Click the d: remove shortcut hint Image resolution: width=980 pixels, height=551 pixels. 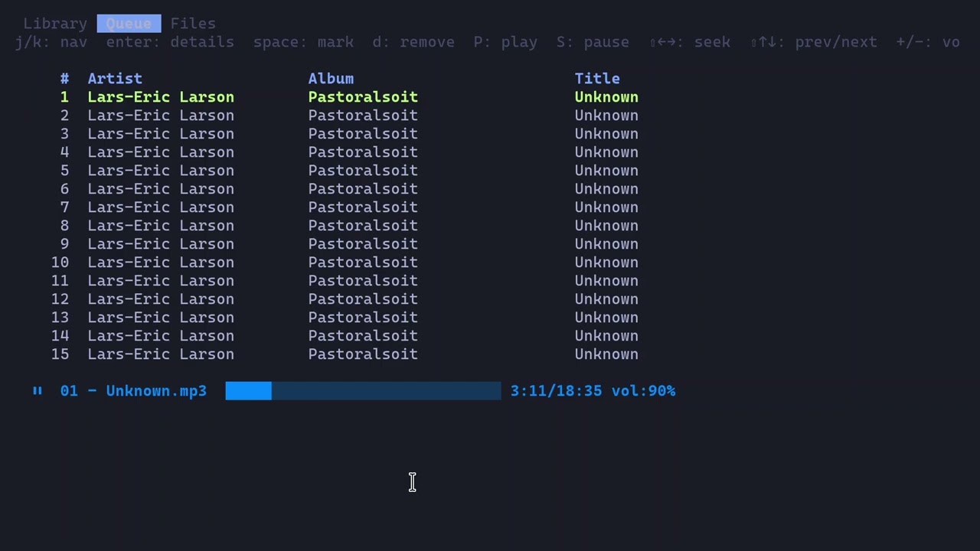(413, 42)
